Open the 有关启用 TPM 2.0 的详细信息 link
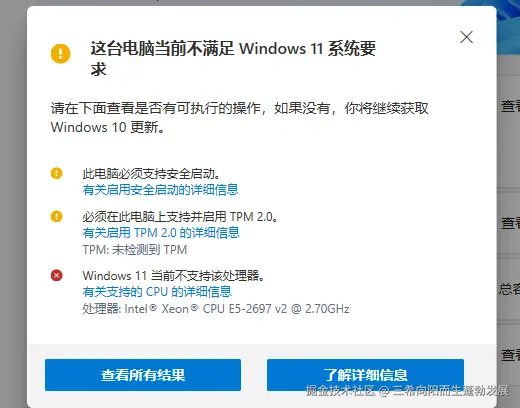Screen dimensions: 520x408 (x=161, y=232)
